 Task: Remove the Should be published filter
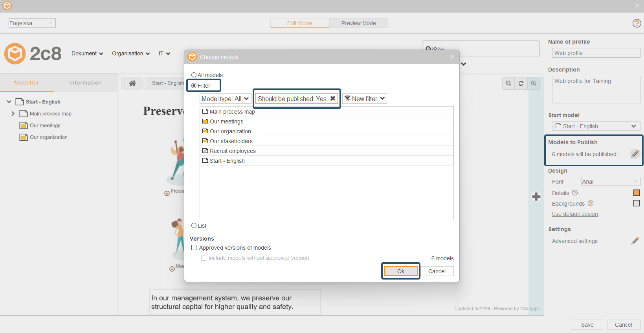tap(333, 99)
